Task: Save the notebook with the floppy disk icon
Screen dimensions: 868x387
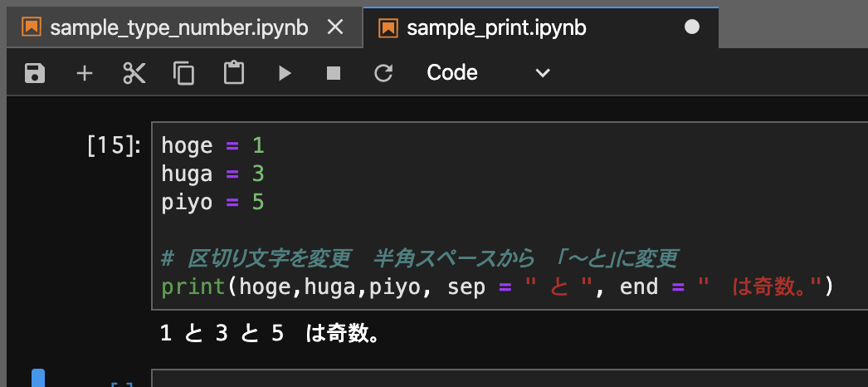Action: [35, 73]
